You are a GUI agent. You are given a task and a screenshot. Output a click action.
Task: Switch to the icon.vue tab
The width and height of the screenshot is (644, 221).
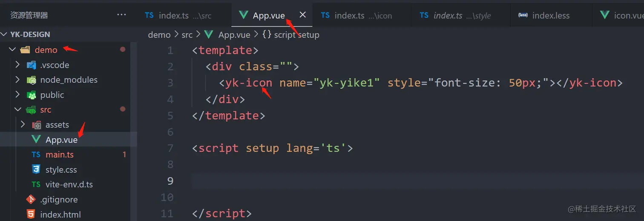[x=618, y=15]
